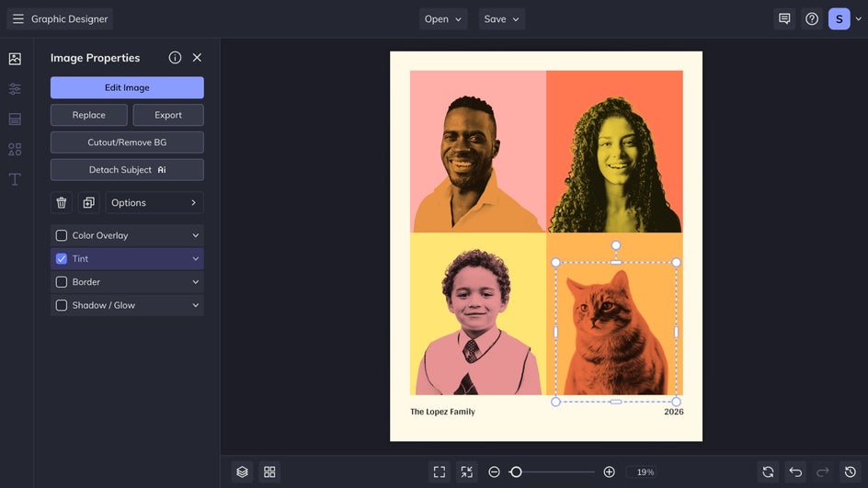
Task: Show Image Properties info icon
Action: pos(175,58)
